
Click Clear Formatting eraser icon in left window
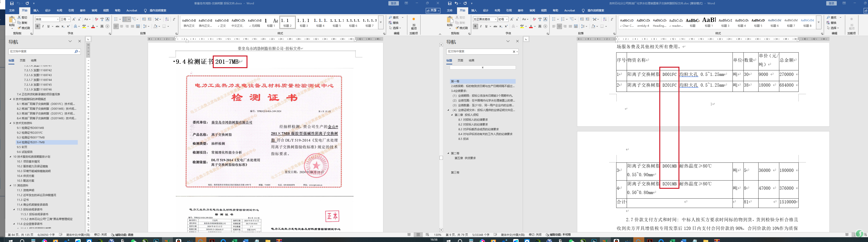click(x=96, y=19)
